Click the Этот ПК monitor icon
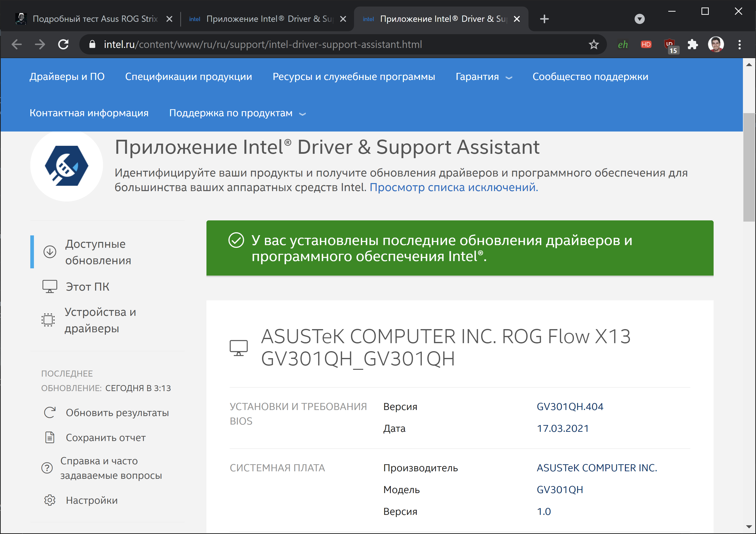 tap(50, 286)
